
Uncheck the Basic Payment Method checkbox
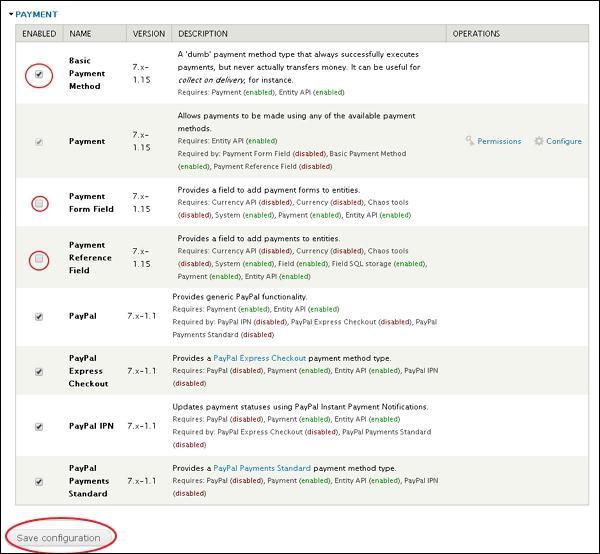(x=39, y=74)
